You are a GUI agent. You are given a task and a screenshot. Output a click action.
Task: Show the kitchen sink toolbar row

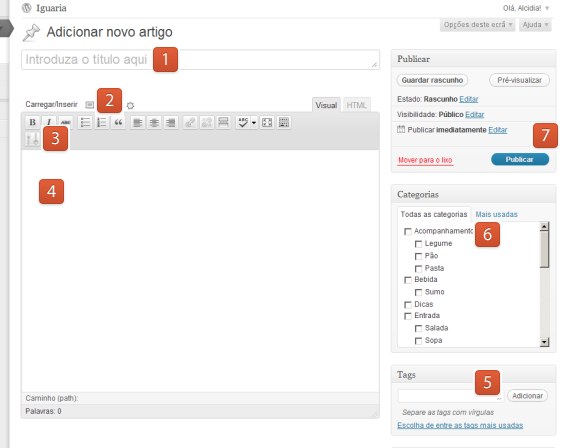click(284, 122)
